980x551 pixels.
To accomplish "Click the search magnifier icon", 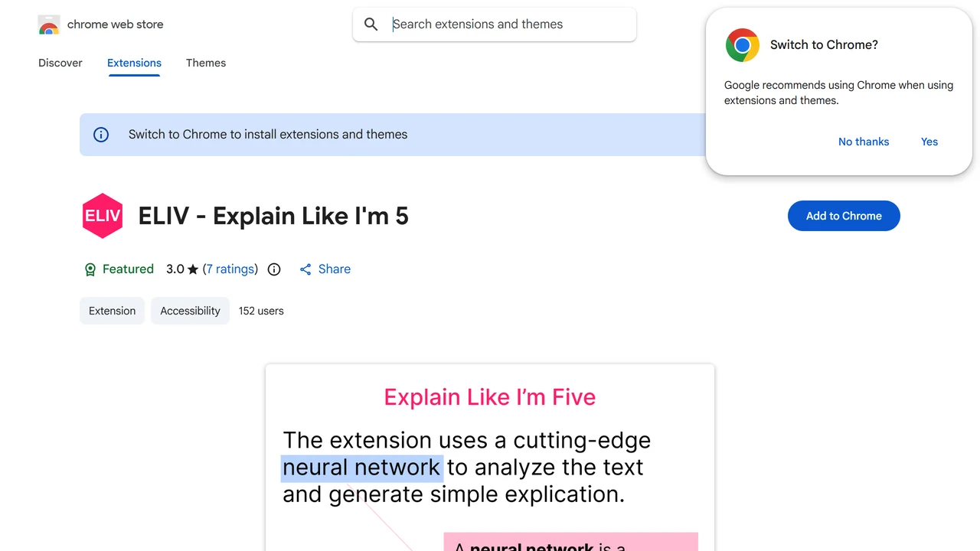I will pos(371,24).
